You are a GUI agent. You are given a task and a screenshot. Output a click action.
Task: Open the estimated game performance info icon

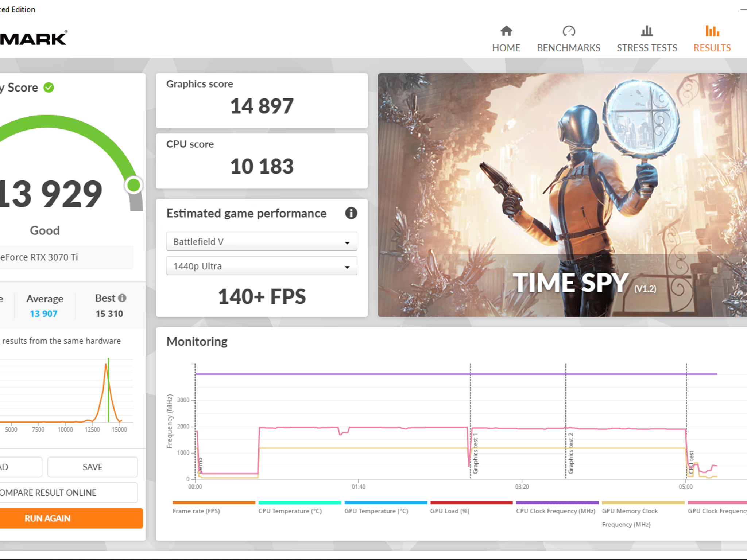(x=351, y=213)
